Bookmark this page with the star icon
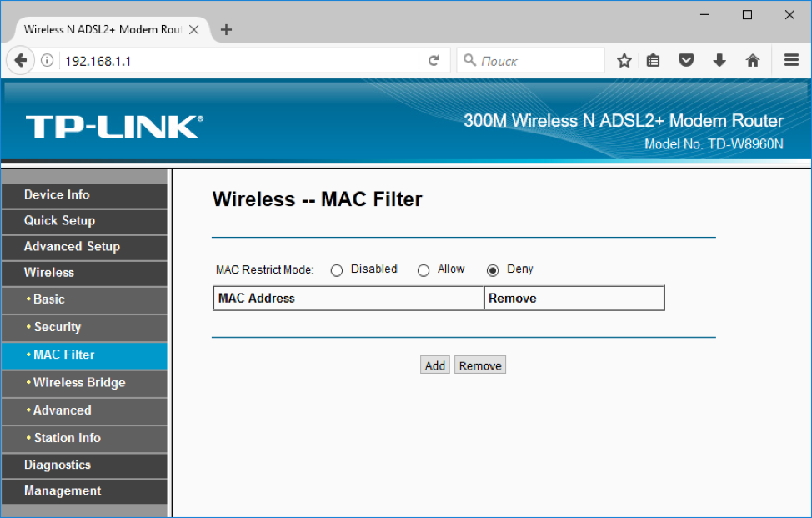The width and height of the screenshot is (812, 518). click(x=624, y=60)
